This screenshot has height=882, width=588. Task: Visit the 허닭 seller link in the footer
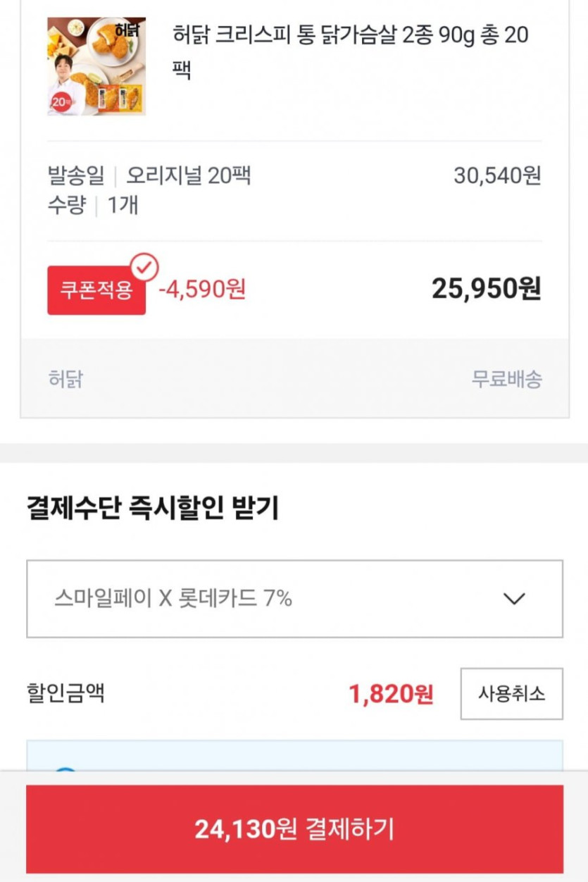(x=65, y=379)
